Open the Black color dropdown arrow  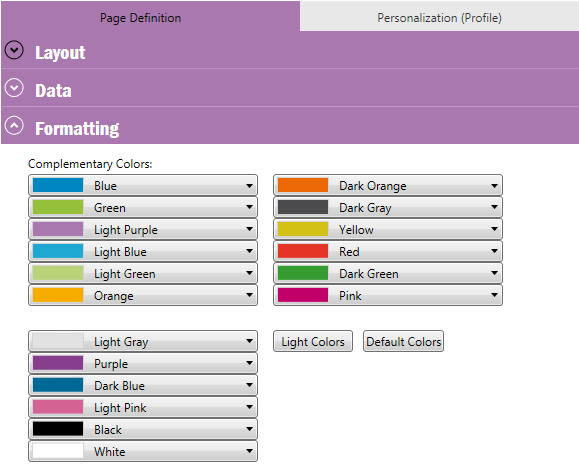tap(250, 429)
